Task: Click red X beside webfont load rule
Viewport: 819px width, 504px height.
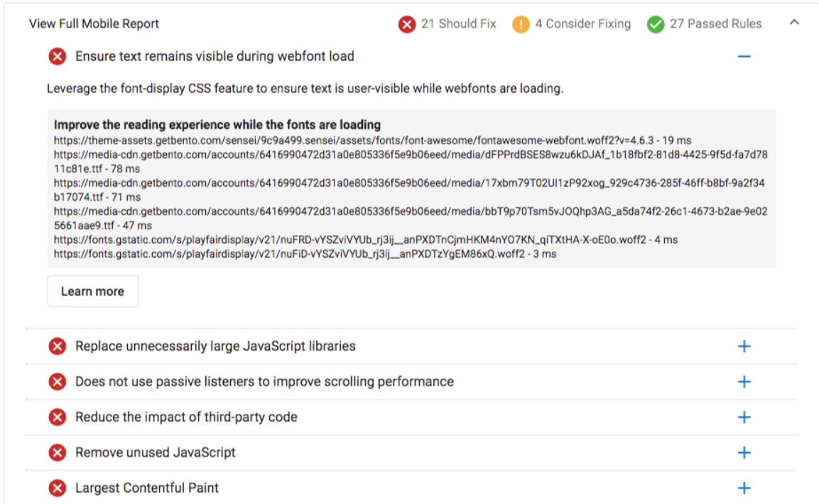Action: point(58,56)
